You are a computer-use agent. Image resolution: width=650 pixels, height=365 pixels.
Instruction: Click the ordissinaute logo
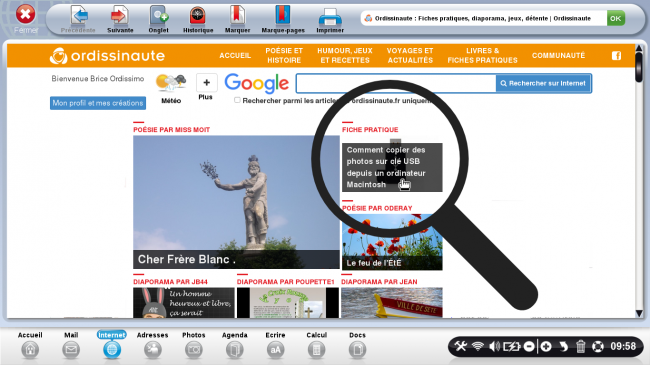pos(107,56)
